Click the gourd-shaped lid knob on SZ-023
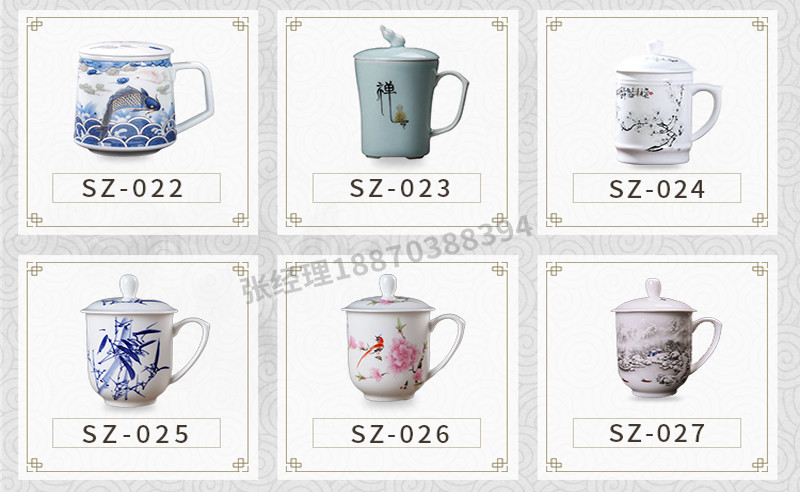The height and width of the screenshot is (492, 800). pyautogui.click(x=392, y=36)
